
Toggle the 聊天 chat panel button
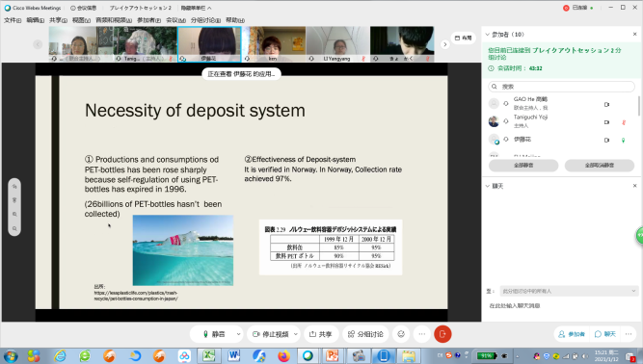(x=605, y=334)
